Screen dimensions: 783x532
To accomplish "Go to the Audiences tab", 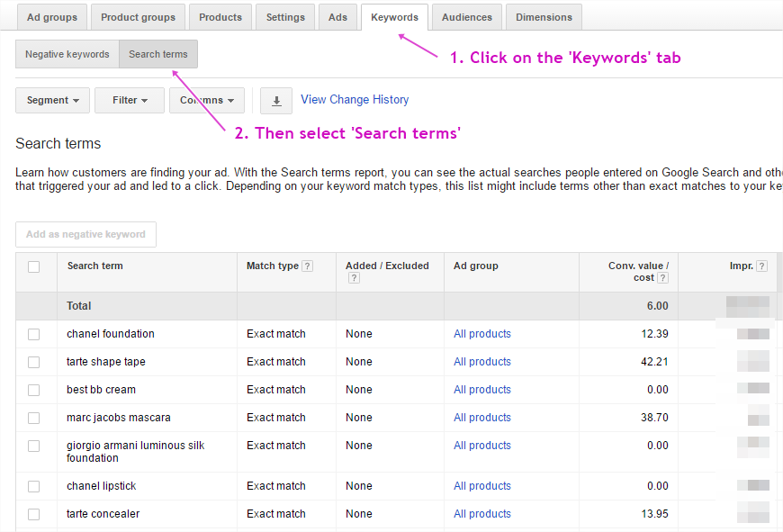I will pyautogui.click(x=467, y=17).
